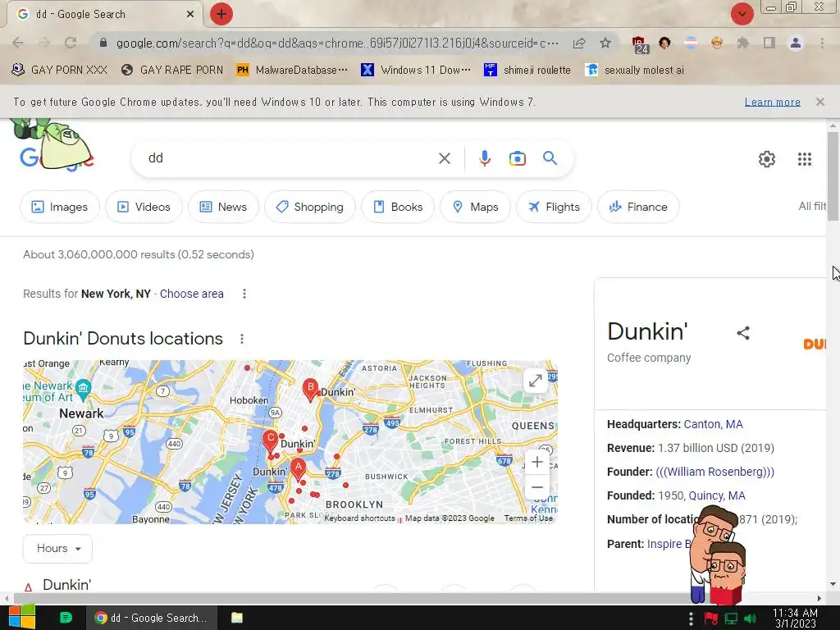Expand the map to full view
This screenshot has width=840, height=630.
point(535,381)
